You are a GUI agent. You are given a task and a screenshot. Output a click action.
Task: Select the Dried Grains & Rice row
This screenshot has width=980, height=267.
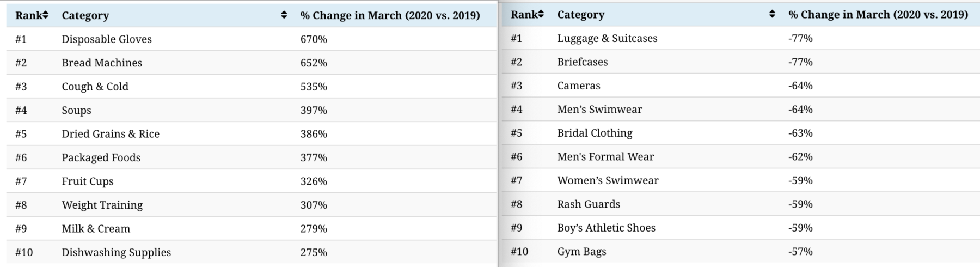[x=252, y=133]
